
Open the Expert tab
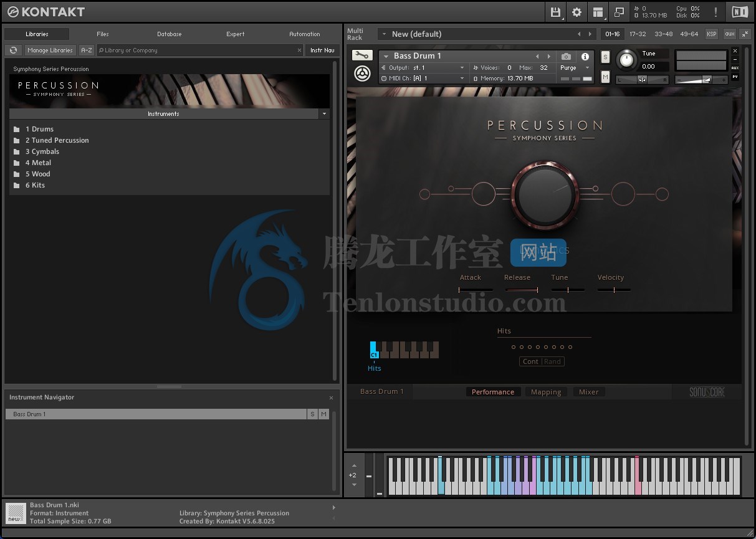click(236, 34)
